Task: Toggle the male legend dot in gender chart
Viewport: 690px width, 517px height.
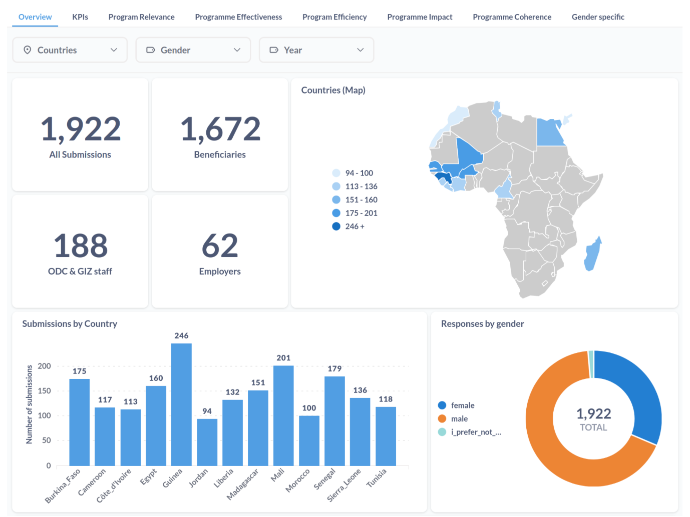Action: tap(442, 418)
